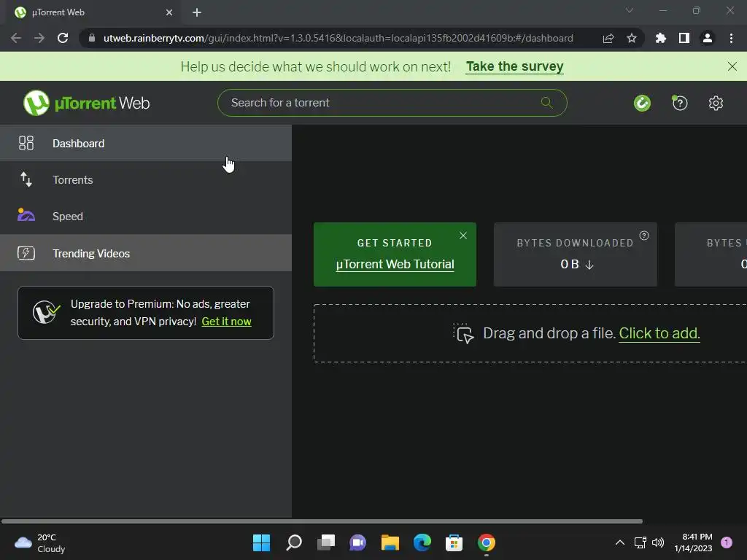Toggle the Chrome side panel icon

tap(684, 38)
